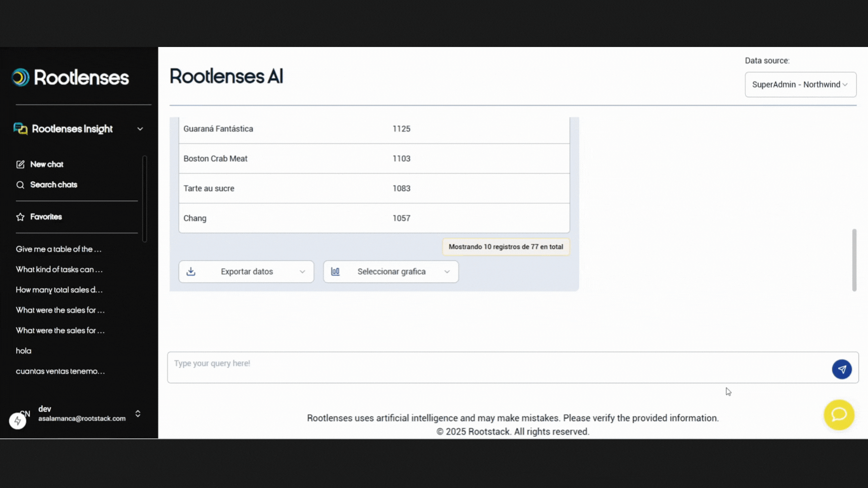Open the Data source SuperAdmin - Northwind dropdown
Viewport: 868px width, 488px height.
tap(800, 84)
